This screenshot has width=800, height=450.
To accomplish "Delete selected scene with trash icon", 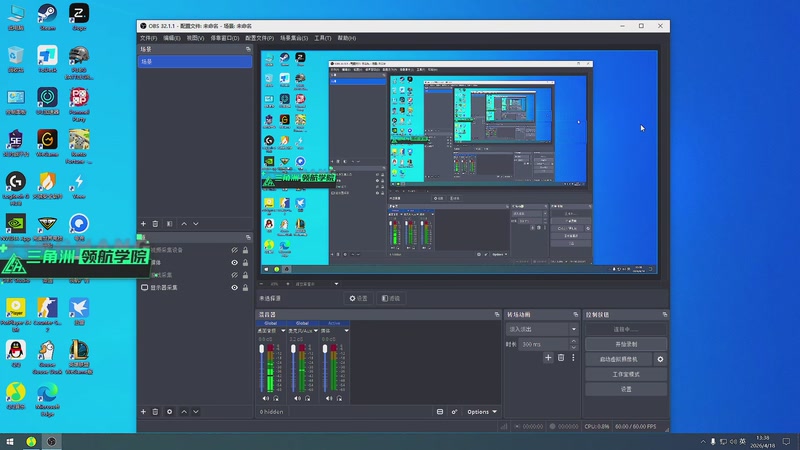I will click(x=156, y=223).
